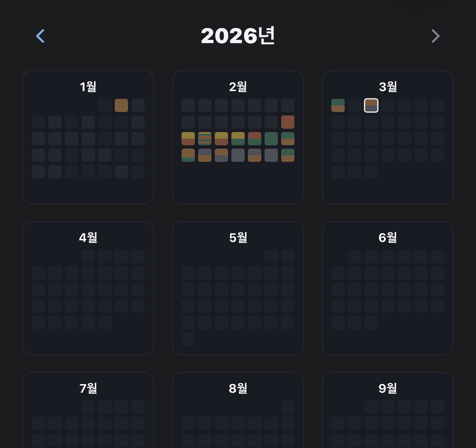Viewport: 476px width, 448px height.
Task: Select the 7월 month label
Action: click(88, 388)
